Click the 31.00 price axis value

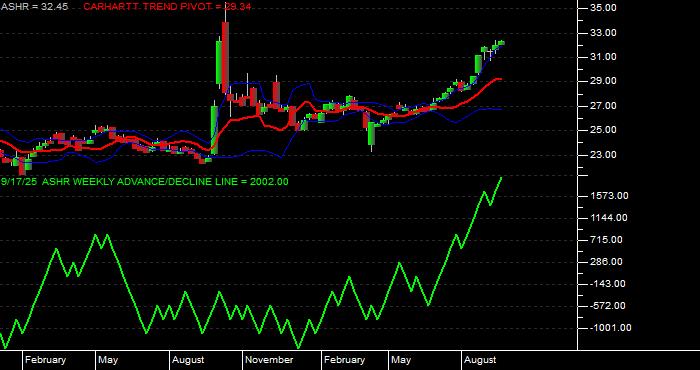point(604,57)
